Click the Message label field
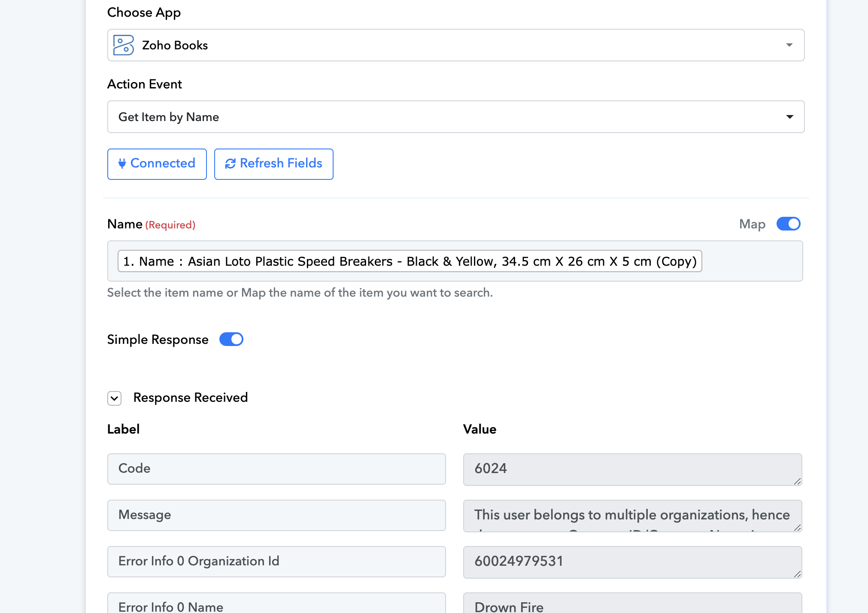The width and height of the screenshot is (868, 613). pos(276,515)
